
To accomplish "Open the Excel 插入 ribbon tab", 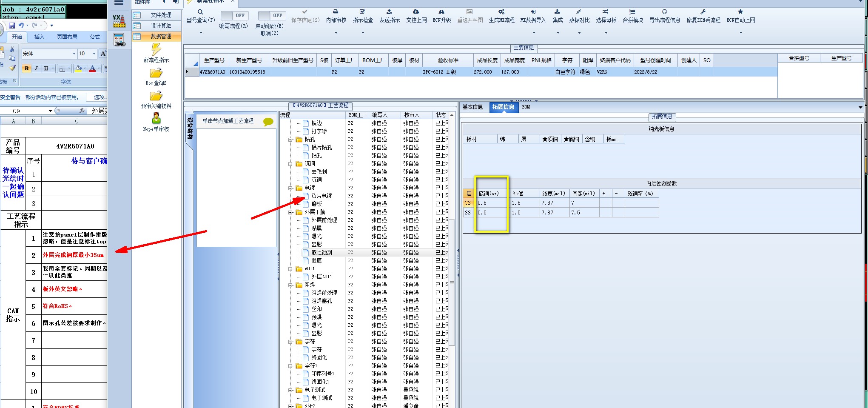I will 39,37.
